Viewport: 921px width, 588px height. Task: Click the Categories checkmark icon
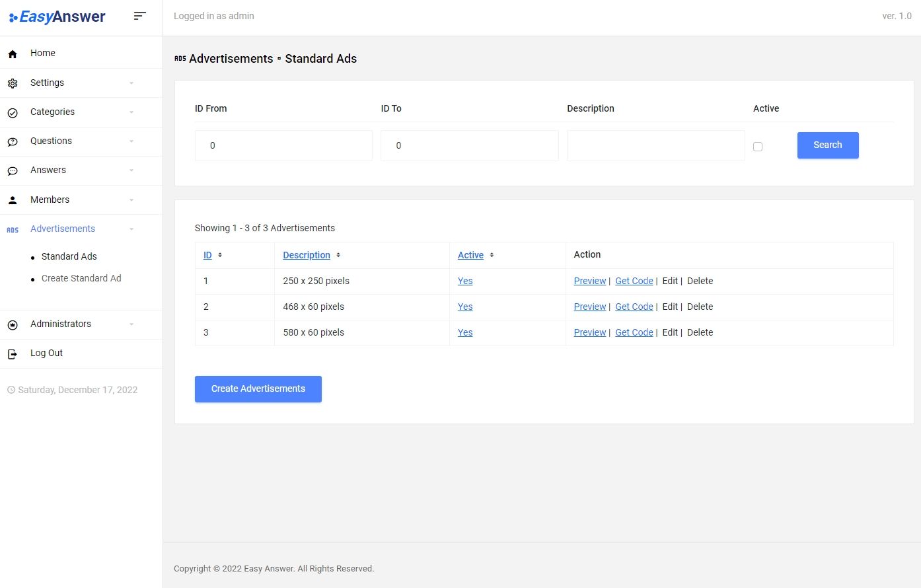13,113
